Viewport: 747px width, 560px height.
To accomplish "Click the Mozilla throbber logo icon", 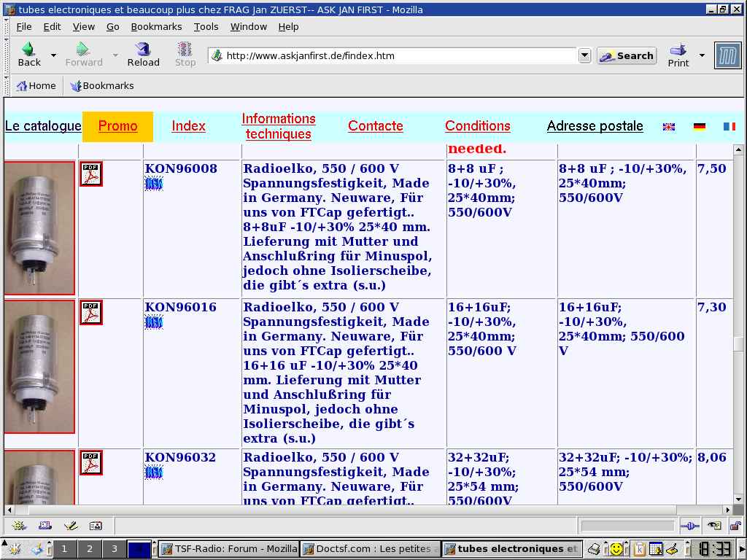I will (x=727, y=55).
